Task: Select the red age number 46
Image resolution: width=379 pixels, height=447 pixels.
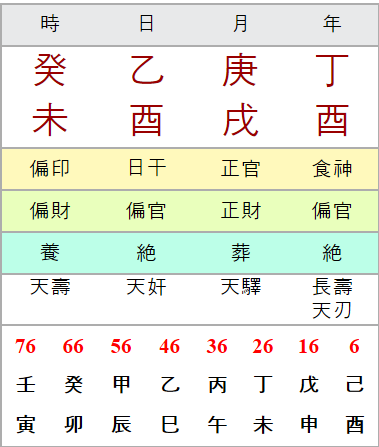Action: pos(169,346)
